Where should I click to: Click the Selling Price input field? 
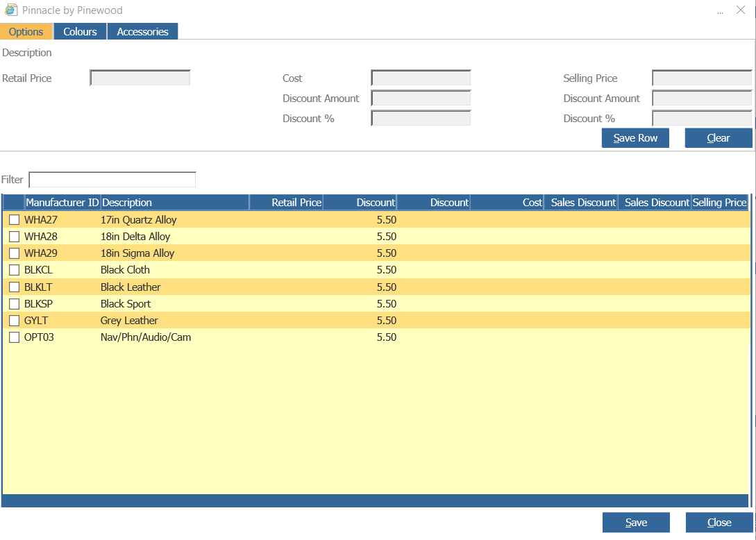tap(702, 78)
